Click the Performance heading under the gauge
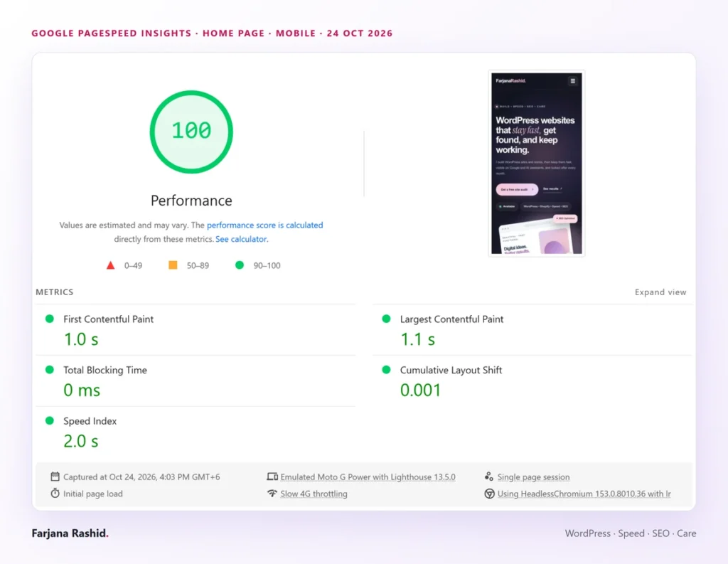This screenshot has width=728, height=564. (191, 201)
